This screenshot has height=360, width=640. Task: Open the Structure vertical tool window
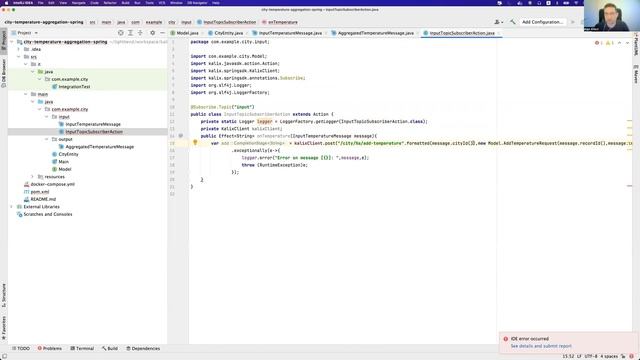pos(4,296)
